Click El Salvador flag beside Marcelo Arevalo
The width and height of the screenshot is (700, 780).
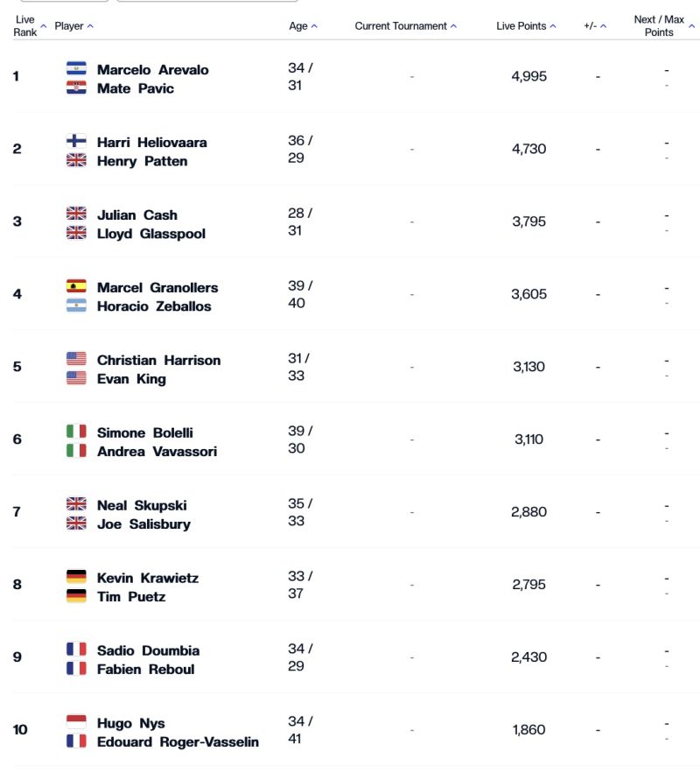(x=76, y=68)
